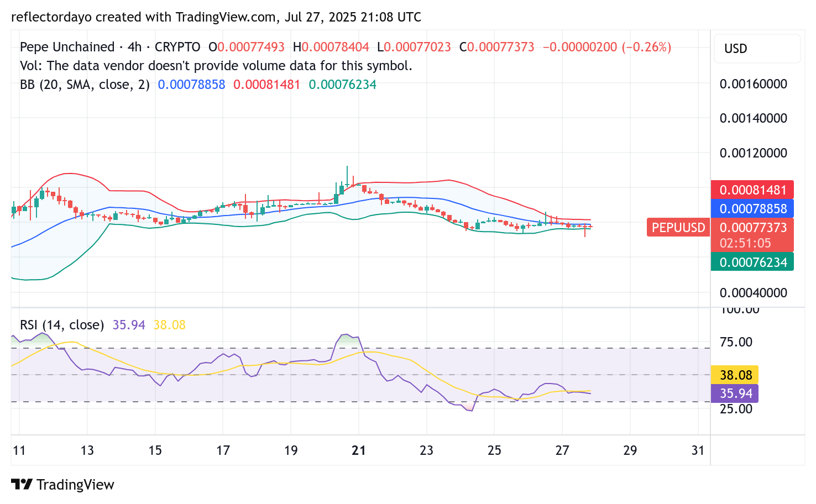816x504 pixels.
Task: Click the green 0.00076234 lower band price label
Action: click(752, 262)
